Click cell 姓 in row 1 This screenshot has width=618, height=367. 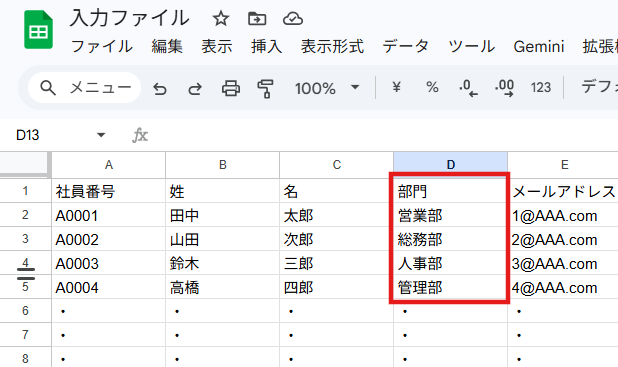pos(223,191)
